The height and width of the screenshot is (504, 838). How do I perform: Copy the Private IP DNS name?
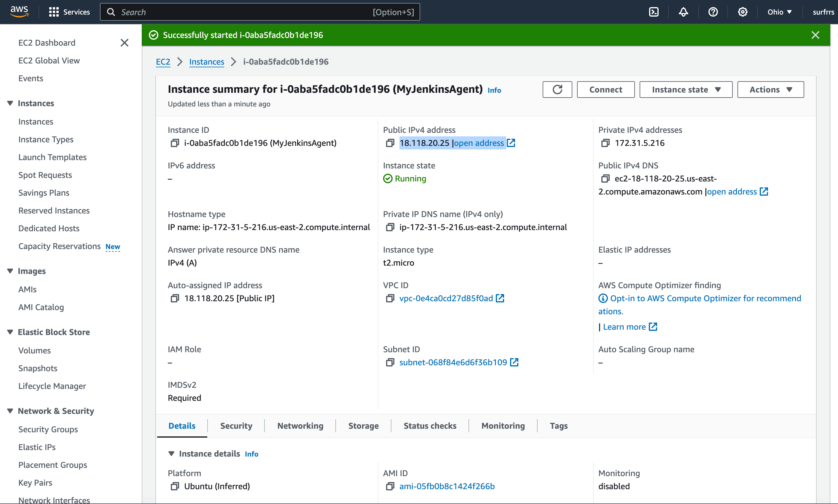click(390, 227)
